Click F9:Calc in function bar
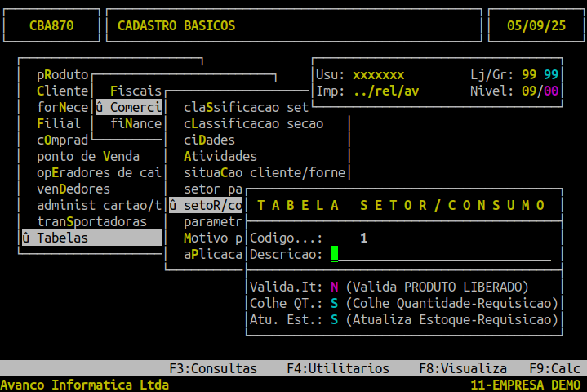 coord(555,368)
